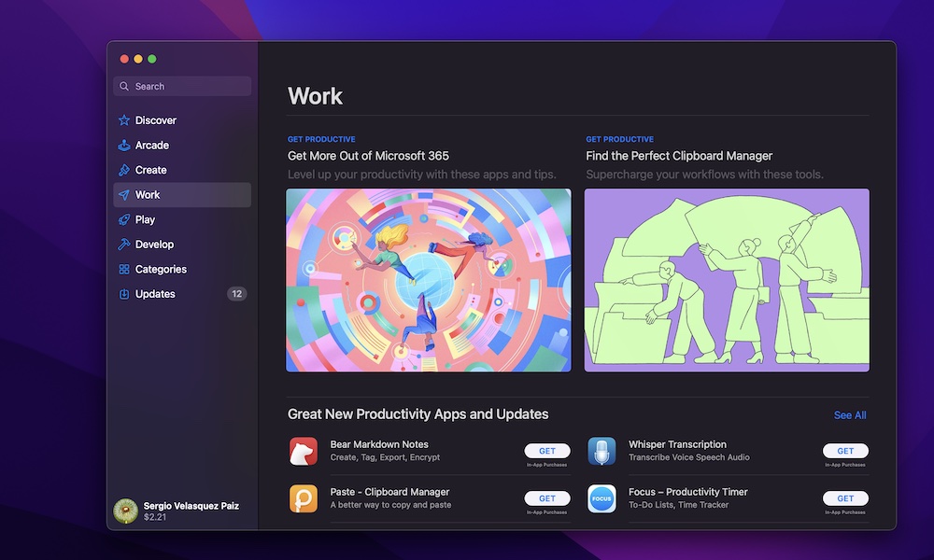Image resolution: width=934 pixels, height=560 pixels.
Task: Click 'Bear Markdown Notes' title text
Action: pos(379,444)
